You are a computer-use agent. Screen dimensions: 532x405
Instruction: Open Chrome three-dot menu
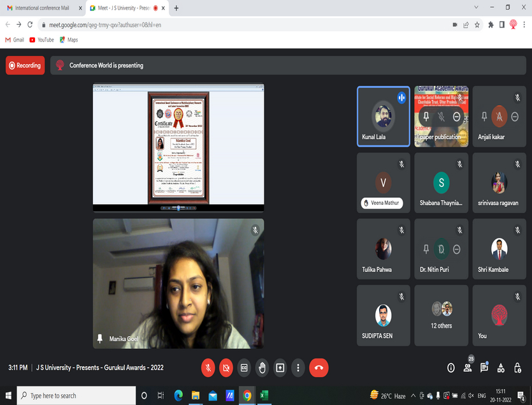coord(524,24)
